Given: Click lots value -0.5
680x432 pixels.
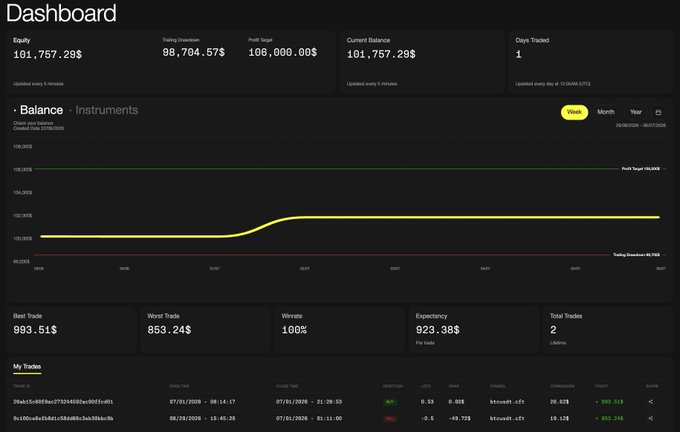Looking at the screenshot, I should [427, 419].
